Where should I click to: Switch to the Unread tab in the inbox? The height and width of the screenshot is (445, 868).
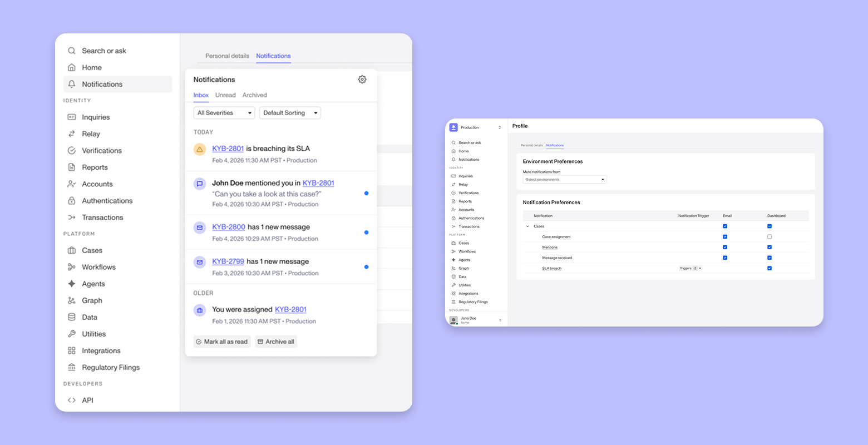click(x=225, y=95)
